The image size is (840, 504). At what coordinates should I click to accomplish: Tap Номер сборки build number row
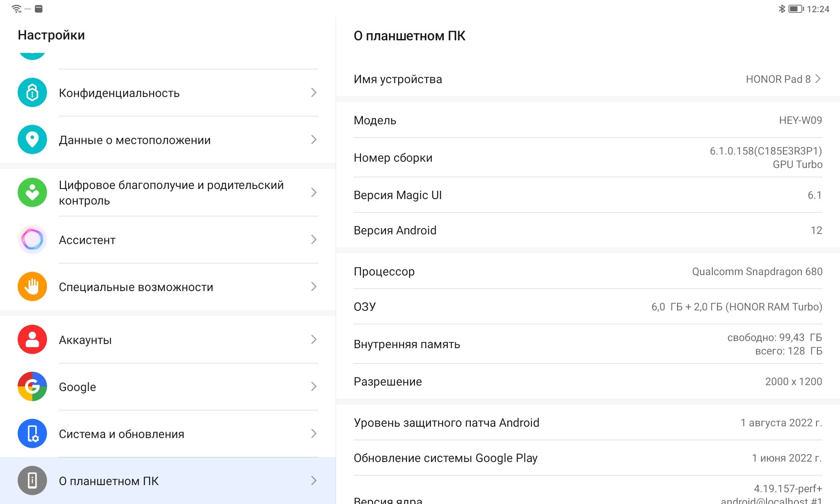click(587, 157)
